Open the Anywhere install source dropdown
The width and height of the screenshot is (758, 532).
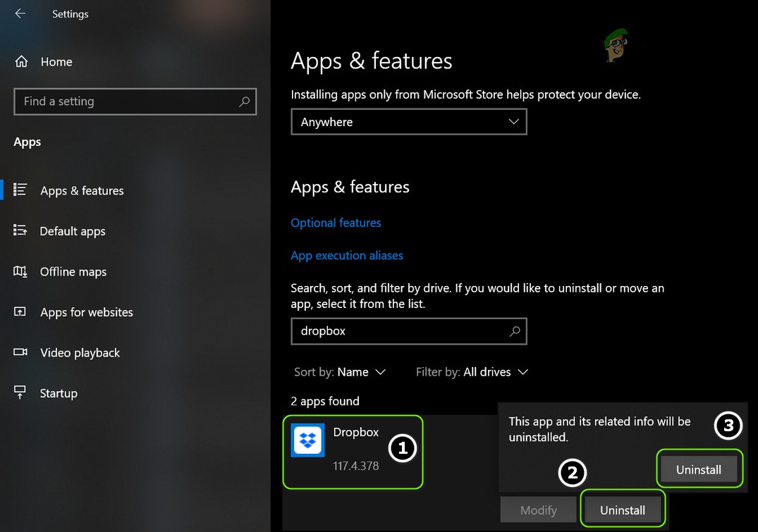coord(409,122)
